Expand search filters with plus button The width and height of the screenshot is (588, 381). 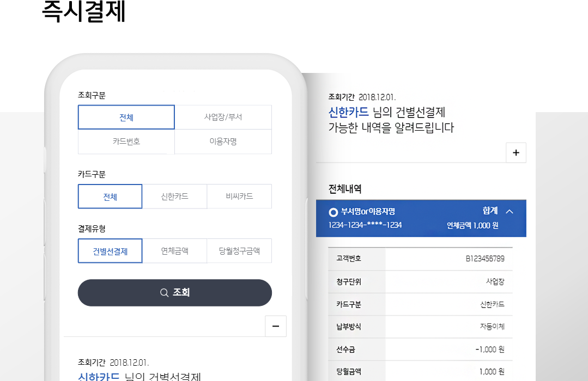(516, 152)
